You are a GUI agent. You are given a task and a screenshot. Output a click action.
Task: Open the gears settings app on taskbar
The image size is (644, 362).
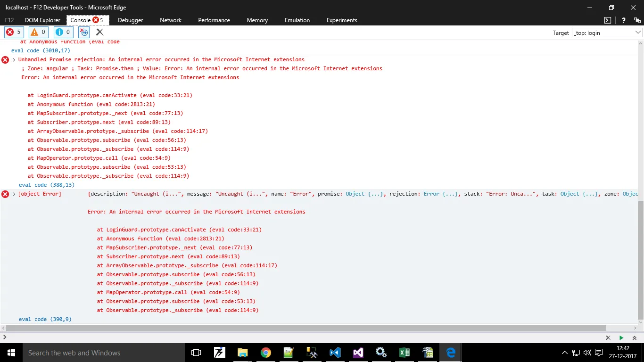(381, 353)
